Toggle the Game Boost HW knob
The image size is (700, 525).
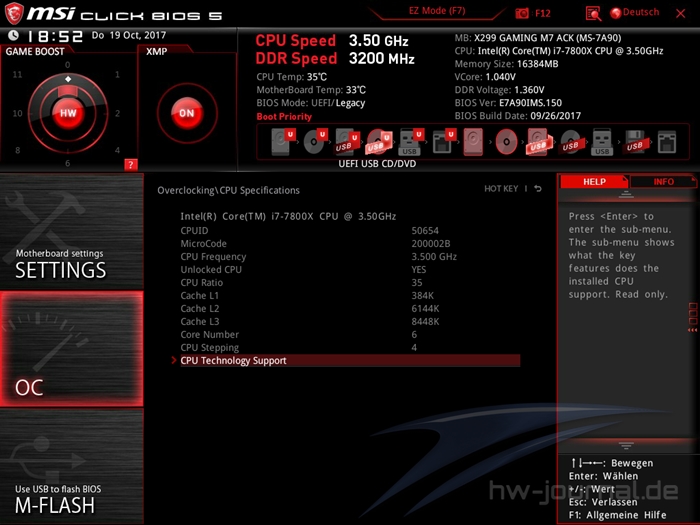click(x=68, y=113)
